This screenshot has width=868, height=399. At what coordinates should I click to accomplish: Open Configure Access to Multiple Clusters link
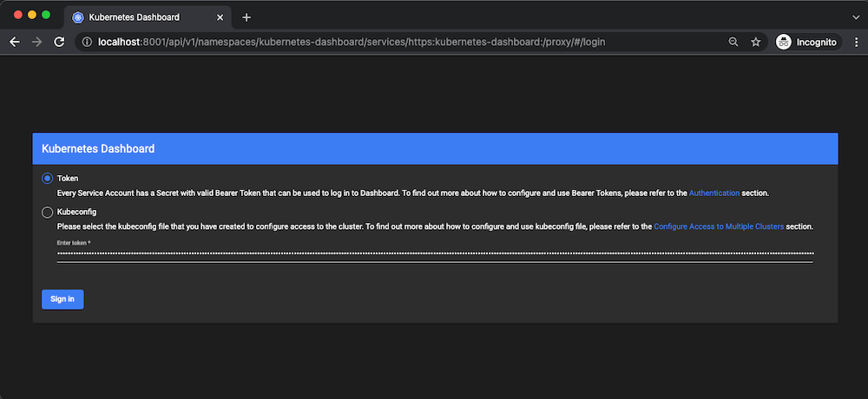coord(718,226)
